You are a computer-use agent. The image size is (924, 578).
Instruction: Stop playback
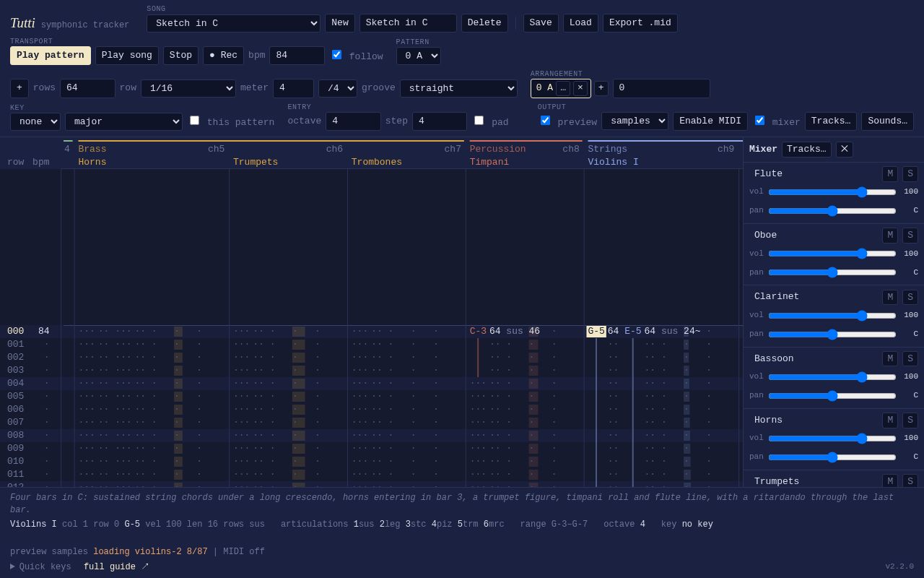[x=180, y=56]
